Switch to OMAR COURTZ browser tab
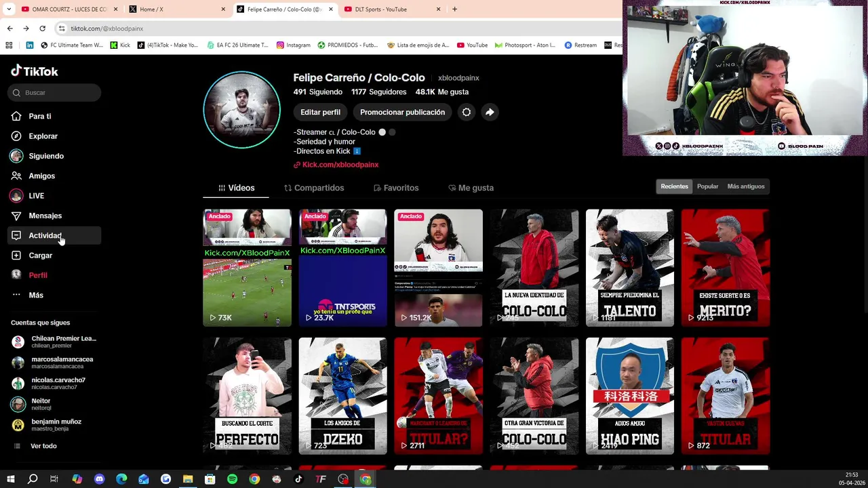Image resolution: width=868 pixels, height=488 pixels. pyautogui.click(x=68, y=9)
